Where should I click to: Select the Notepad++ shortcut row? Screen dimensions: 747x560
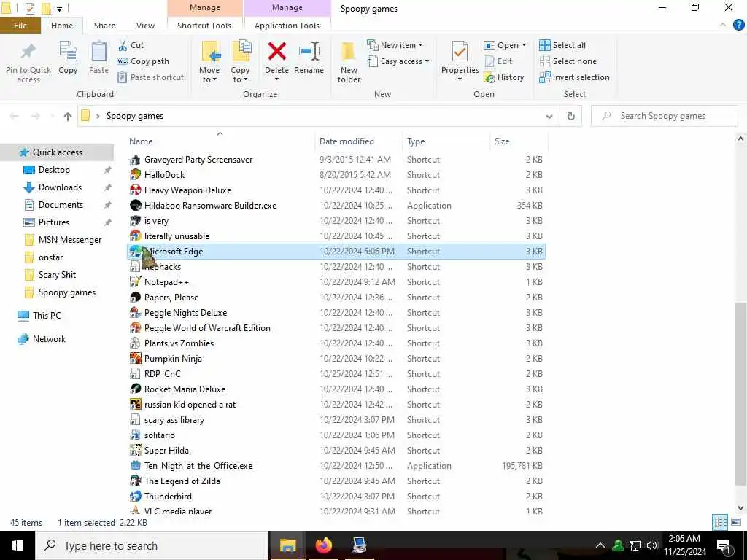click(336, 282)
